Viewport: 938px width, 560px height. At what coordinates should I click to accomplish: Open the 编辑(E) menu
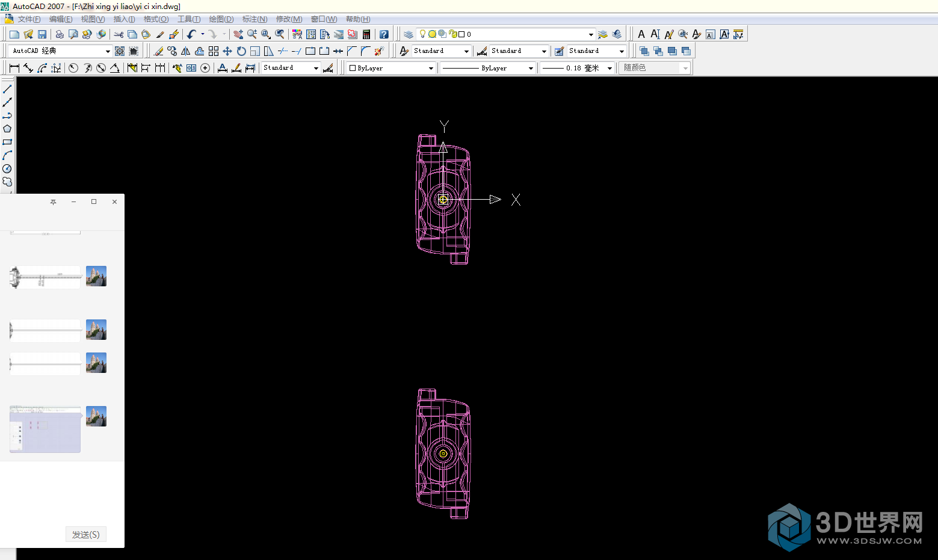[x=60, y=19]
